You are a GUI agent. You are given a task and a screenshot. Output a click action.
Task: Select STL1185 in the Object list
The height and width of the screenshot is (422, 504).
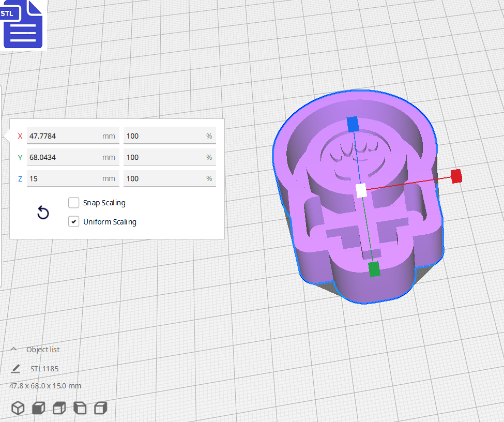[44, 369]
